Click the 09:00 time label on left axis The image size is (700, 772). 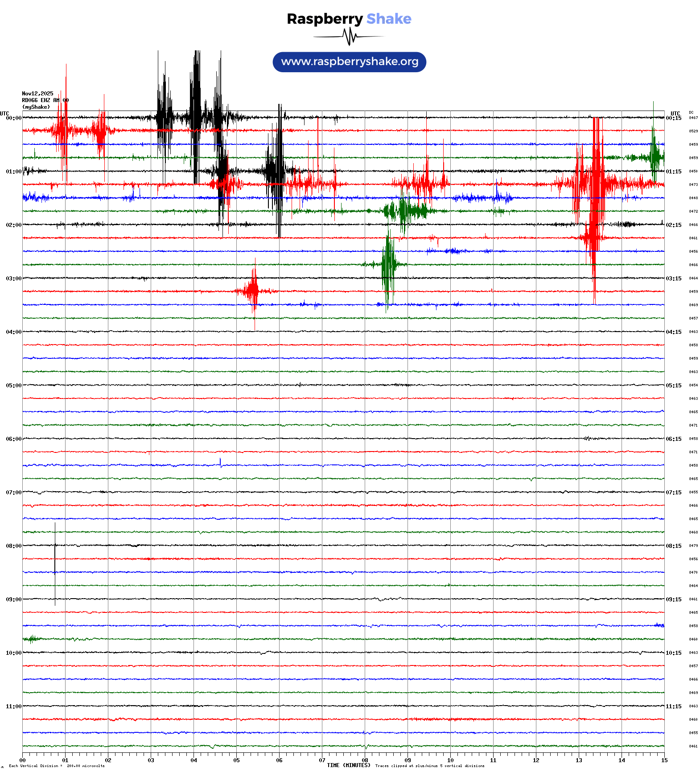pyautogui.click(x=13, y=600)
